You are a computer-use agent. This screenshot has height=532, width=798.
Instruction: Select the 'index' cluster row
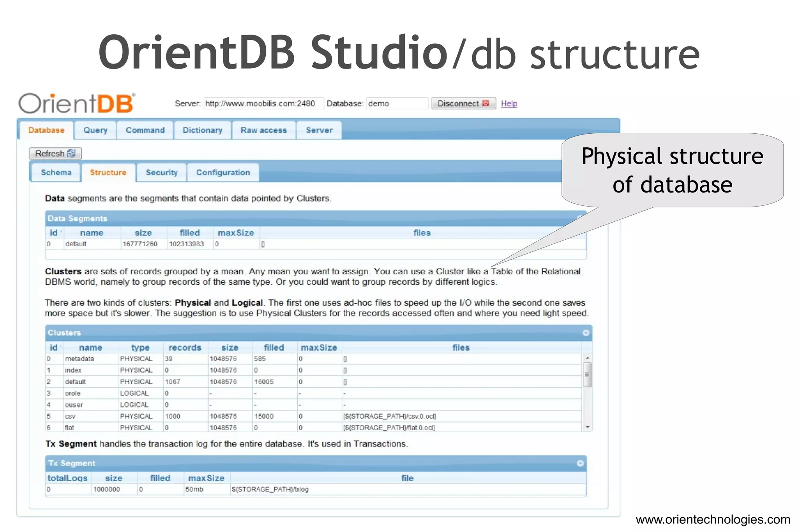pos(314,370)
